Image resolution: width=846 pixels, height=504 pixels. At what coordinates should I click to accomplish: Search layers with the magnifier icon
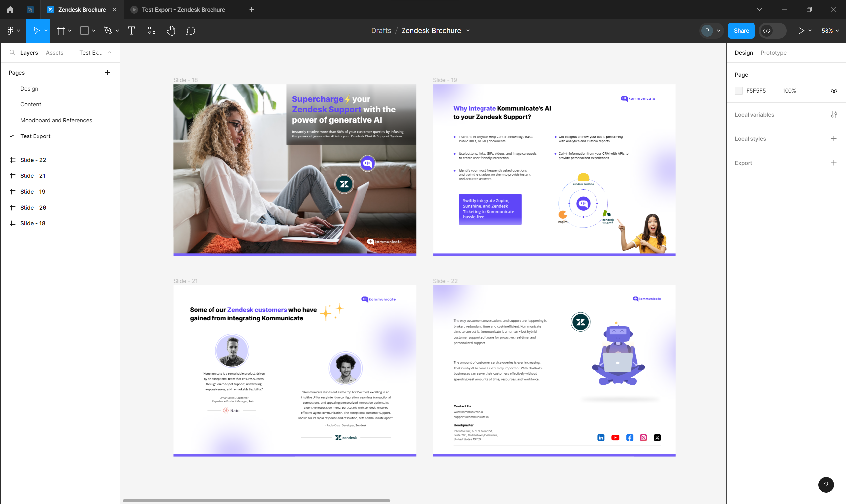click(12, 52)
